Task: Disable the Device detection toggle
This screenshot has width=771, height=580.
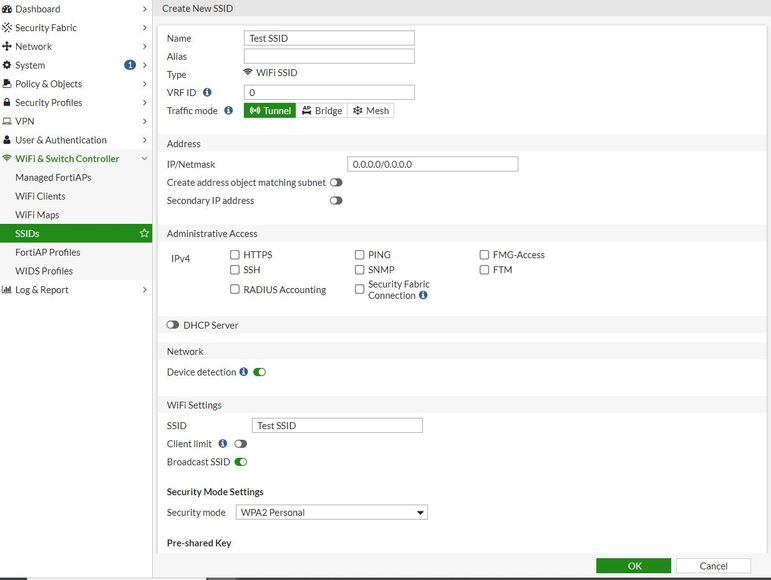Action: click(x=260, y=372)
